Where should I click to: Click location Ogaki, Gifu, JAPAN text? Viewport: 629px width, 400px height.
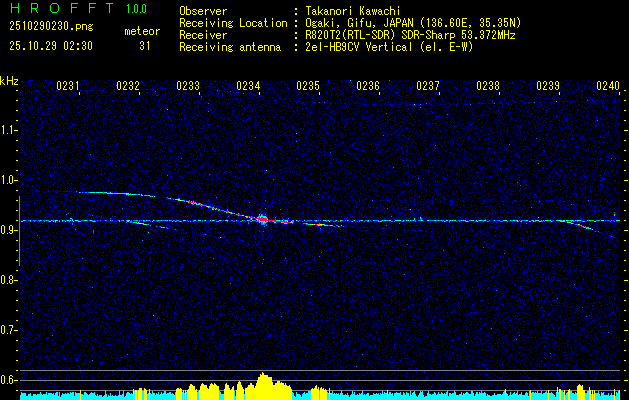pyautogui.click(x=413, y=23)
